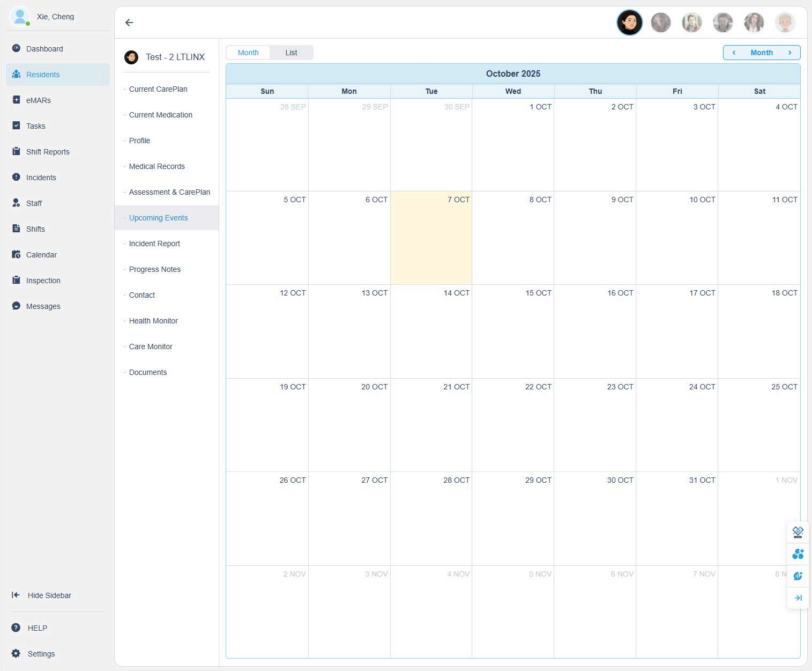
Task: Go to previous month with left chevron
Action: pos(734,53)
